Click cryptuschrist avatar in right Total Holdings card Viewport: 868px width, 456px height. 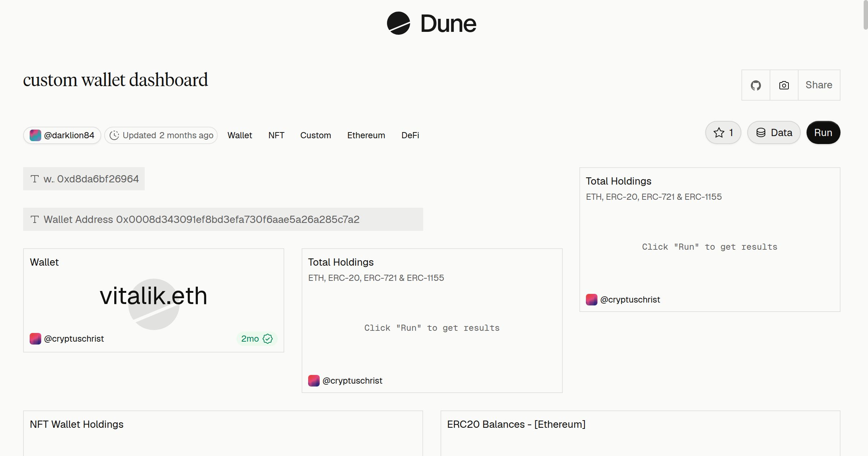[591, 300]
